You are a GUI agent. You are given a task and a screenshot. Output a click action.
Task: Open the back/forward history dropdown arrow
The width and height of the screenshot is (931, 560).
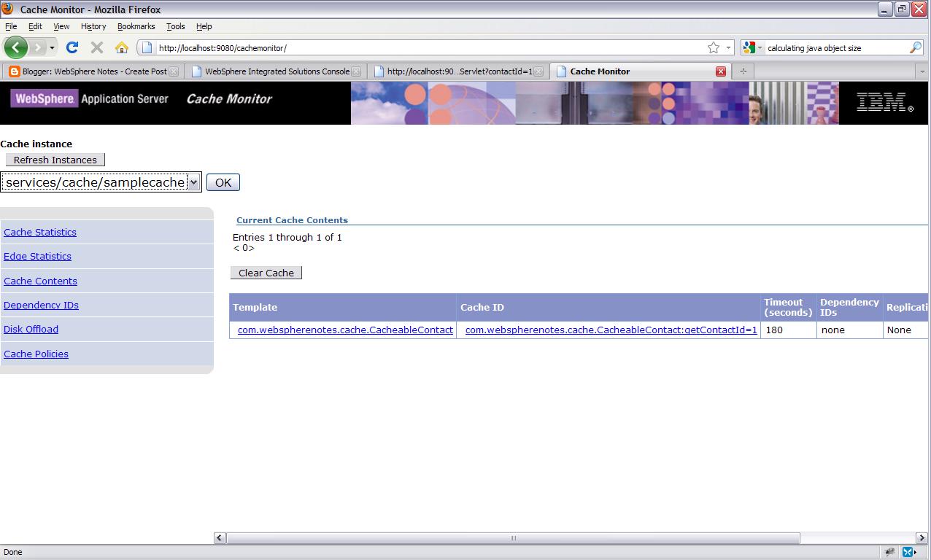pos(52,48)
